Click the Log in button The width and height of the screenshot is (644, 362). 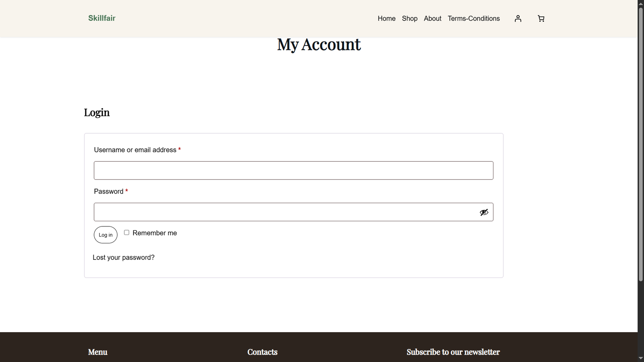pos(105,235)
